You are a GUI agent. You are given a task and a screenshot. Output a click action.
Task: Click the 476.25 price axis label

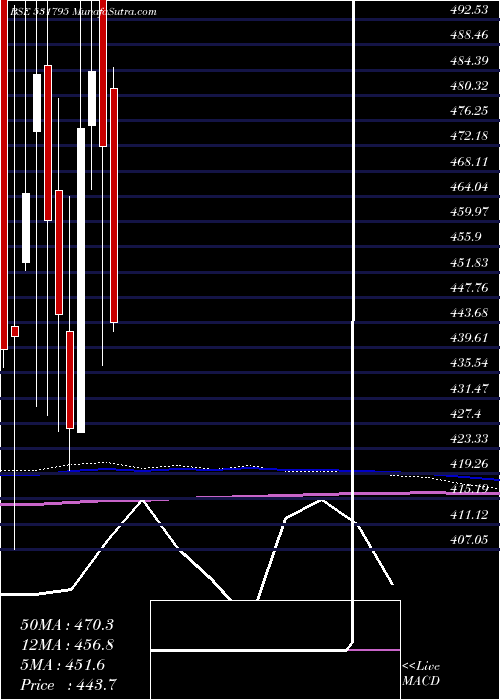pyautogui.click(x=470, y=111)
